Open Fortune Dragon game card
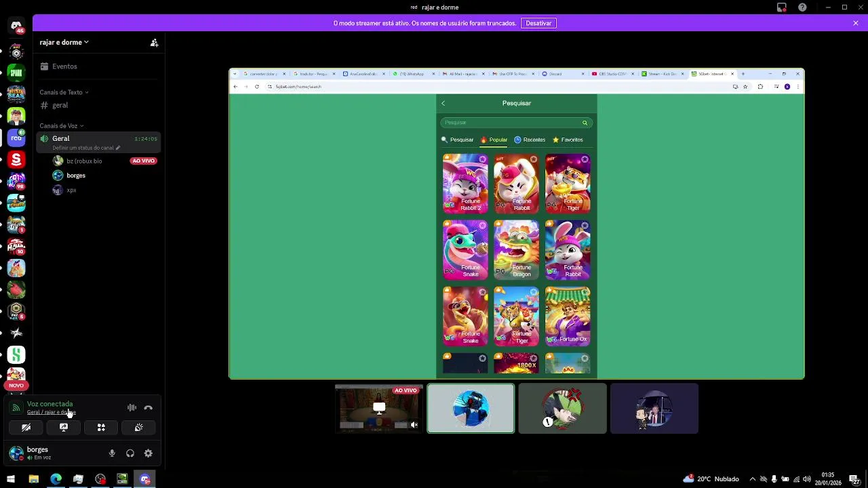 tap(517, 249)
